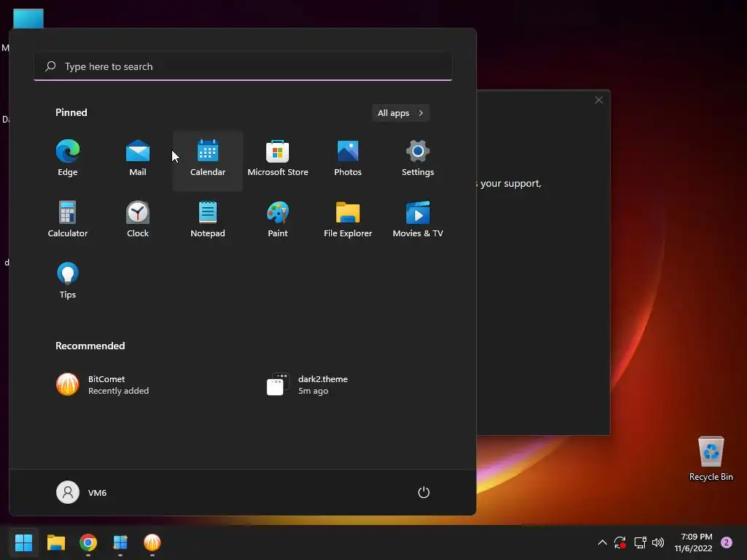
Task: Open the VM6 user account menu
Action: coord(82,492)
